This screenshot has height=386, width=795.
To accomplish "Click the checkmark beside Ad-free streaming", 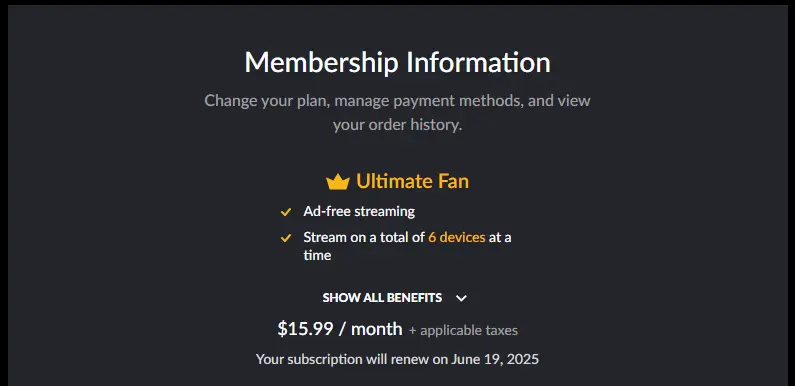I will pos(286,212).
